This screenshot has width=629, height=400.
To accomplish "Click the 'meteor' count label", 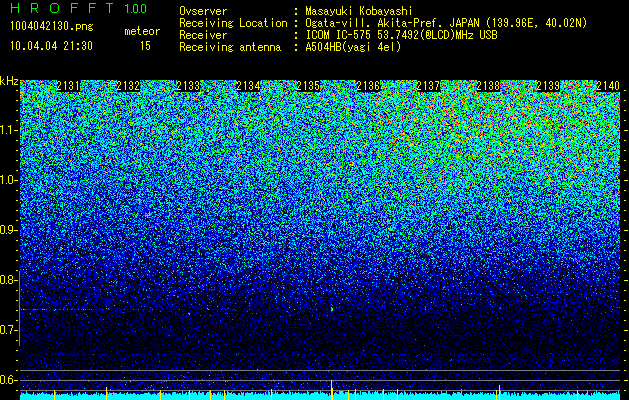I will pyautogui.click(x=142, y=31).
